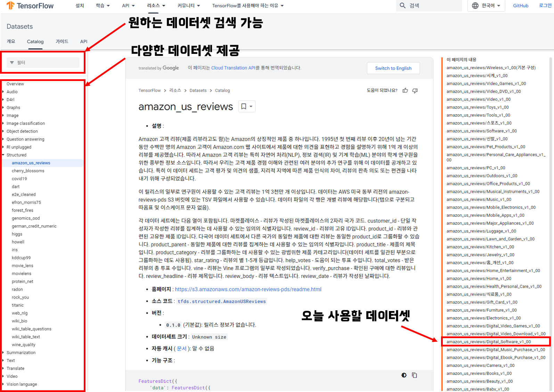The image size is (554, 392).
Task: Jump to Wireless_v1_00 section
Action: pos(491,68)
